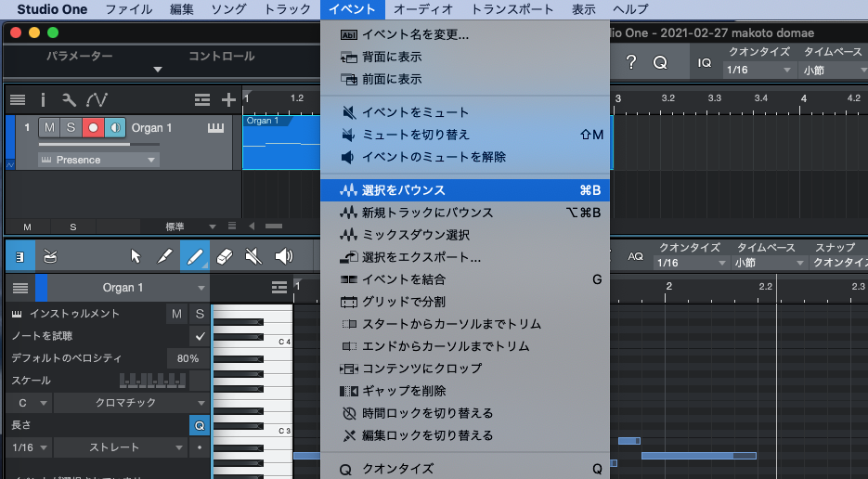Select the Eraser tool in editor
Screen dimensions: 868x479
coord(225,256)
